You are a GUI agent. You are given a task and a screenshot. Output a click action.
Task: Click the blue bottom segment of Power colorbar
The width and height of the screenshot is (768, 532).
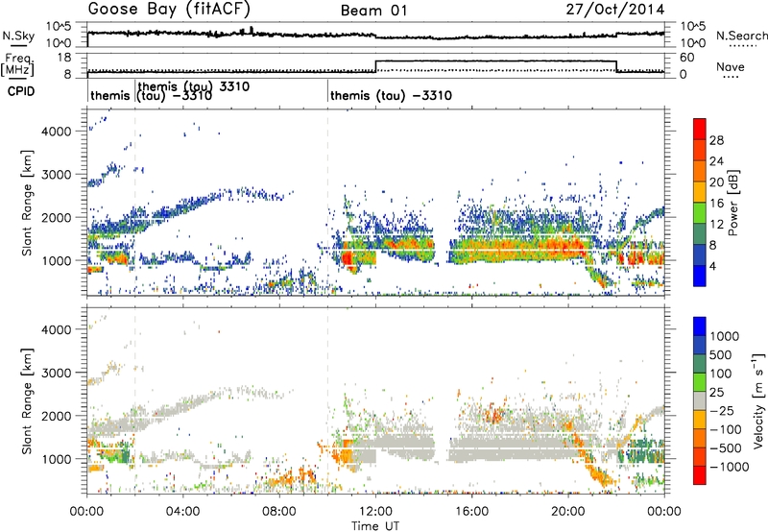700,277
